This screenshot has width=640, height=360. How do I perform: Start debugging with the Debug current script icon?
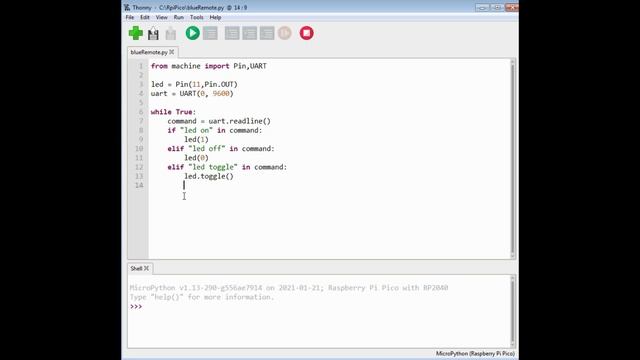[210, 33]
